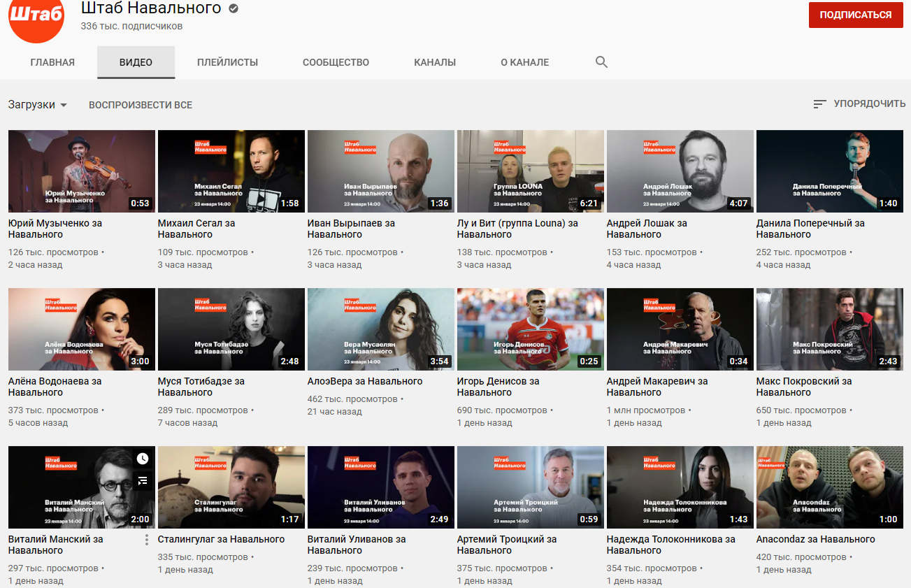Click the verified checkmark beside channel name
This screenshot has width=911, height=588.
pyautogui.click(x=234, y=9)
